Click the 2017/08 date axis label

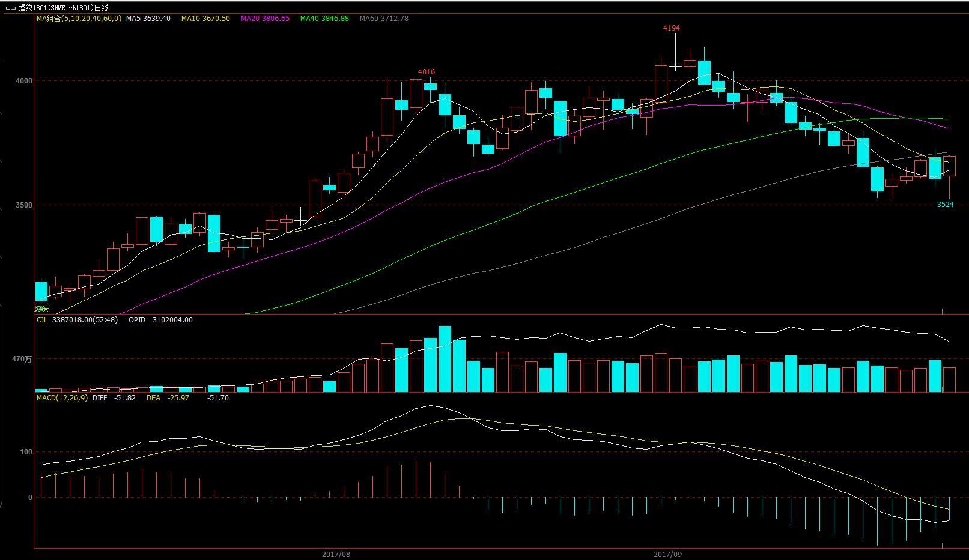336,555
